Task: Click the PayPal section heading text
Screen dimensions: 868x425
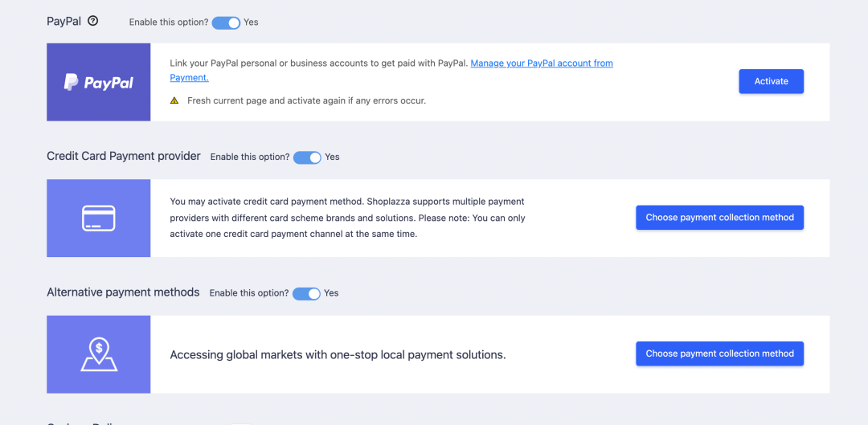Action: [x=64, y=22]
